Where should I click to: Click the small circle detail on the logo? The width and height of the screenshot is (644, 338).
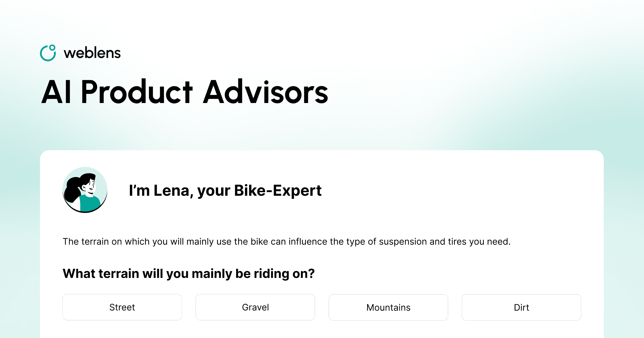[53, 47]
